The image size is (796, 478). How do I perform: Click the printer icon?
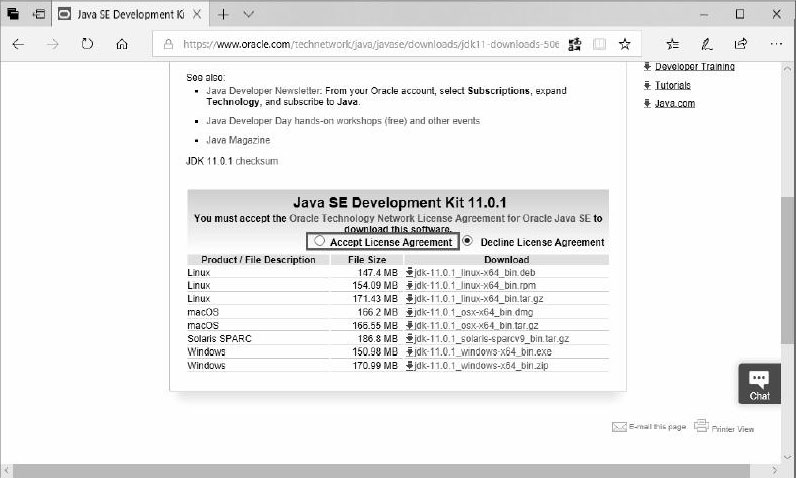701,425
